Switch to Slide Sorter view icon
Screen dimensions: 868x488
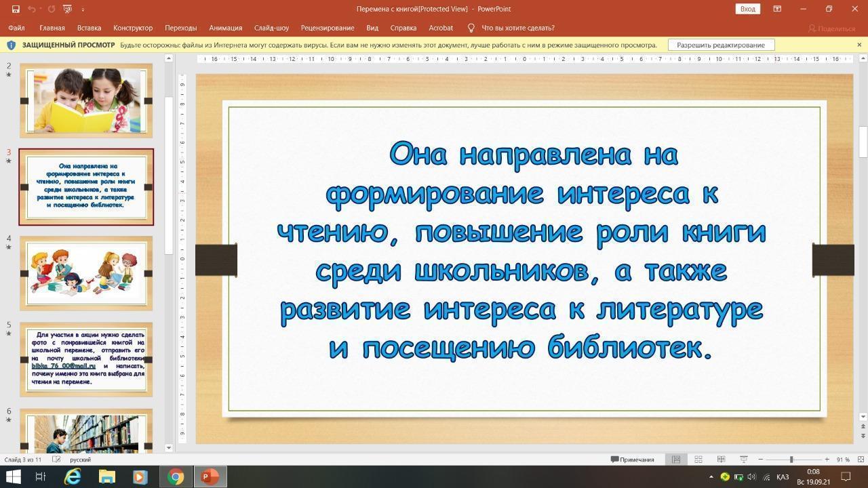[698, 460]
